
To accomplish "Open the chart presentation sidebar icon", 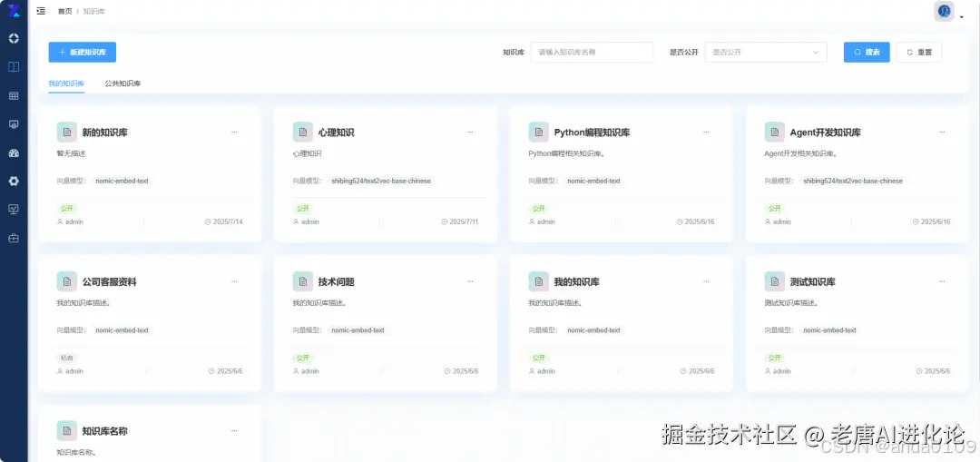I will pos(14,210).
